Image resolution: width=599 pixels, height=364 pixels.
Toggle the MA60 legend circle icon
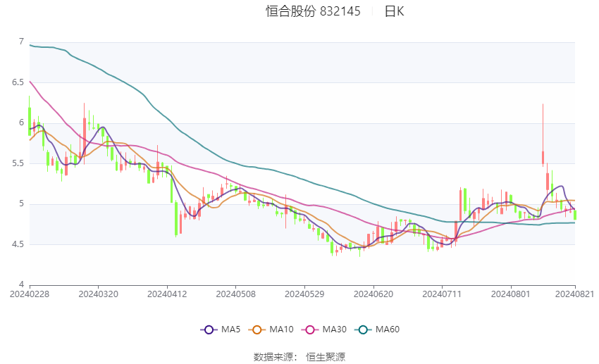point(363,330)
